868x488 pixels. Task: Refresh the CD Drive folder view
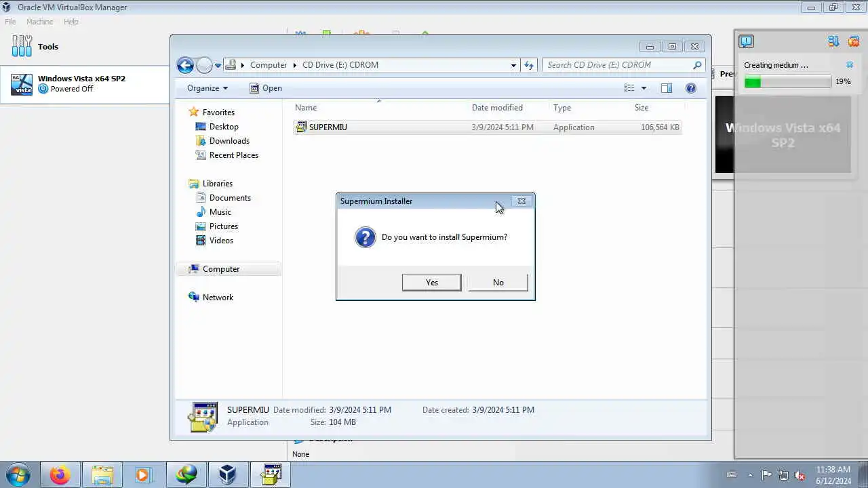click(x=529, y=65)
